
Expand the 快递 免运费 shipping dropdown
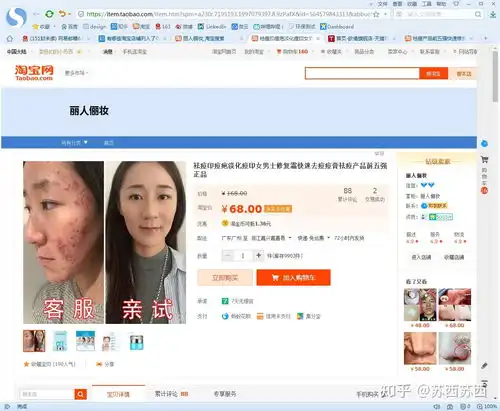313,238
